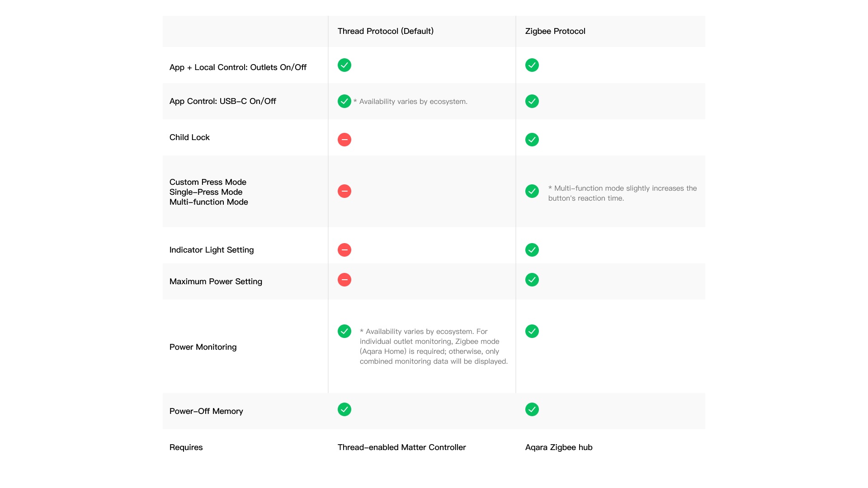Click the red minus for Thread Indicator Light

(344, 250)
